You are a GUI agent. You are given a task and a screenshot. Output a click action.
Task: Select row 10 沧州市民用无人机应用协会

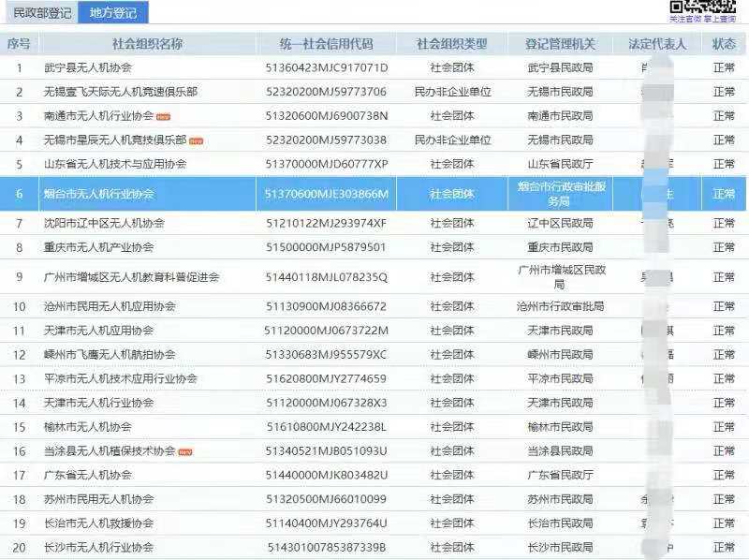pos(110,306)
